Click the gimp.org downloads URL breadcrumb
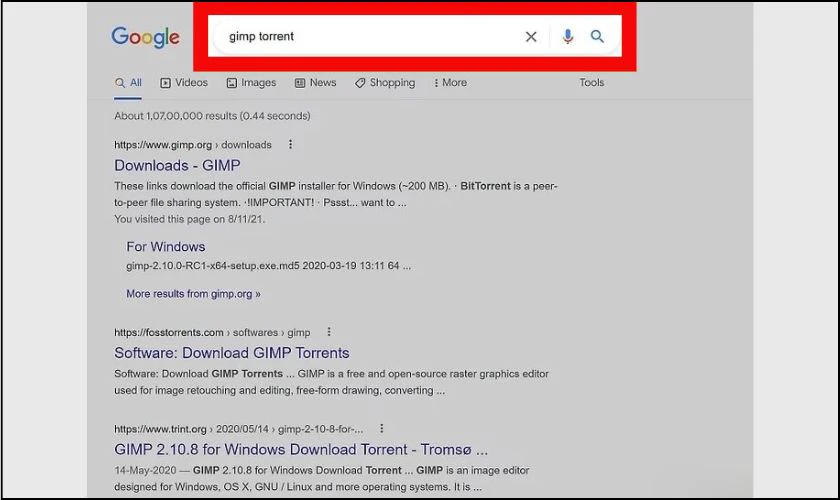Viewport: 840px width, 500px height. [x=193, y=145]
